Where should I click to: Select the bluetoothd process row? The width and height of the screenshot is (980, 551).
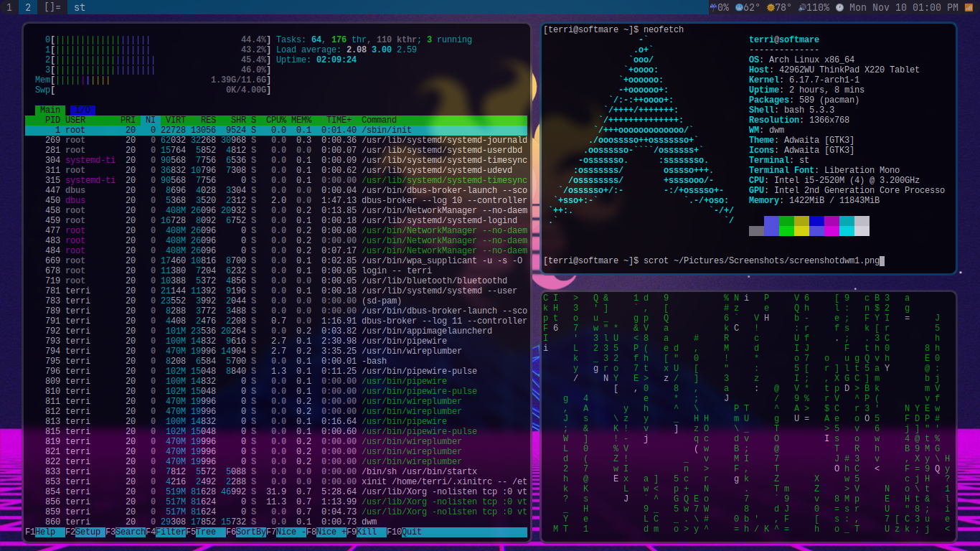click(x=276, y=281)
